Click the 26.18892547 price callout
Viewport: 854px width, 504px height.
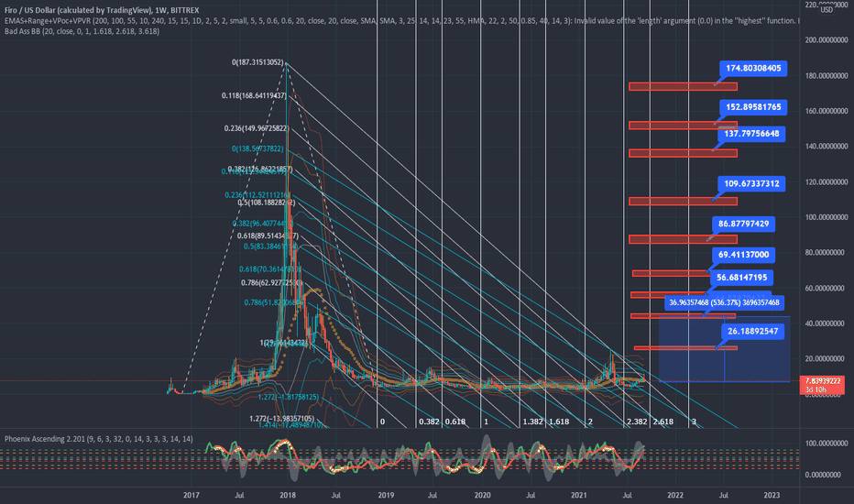click(752, 331)
